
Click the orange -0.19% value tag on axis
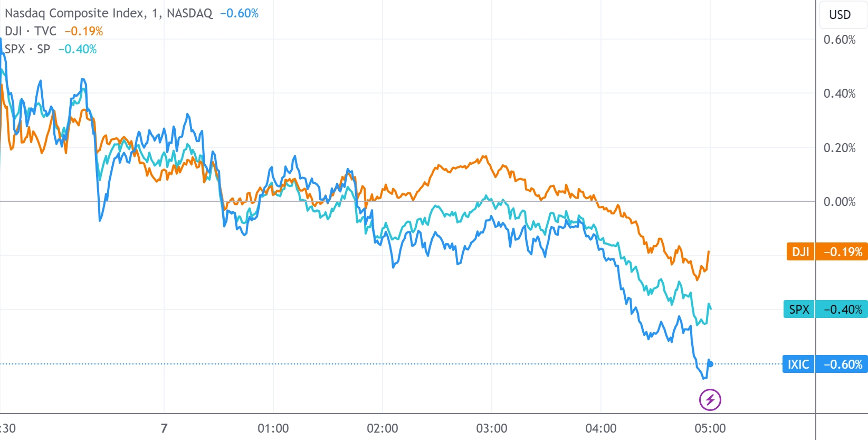tap(842, 252)
